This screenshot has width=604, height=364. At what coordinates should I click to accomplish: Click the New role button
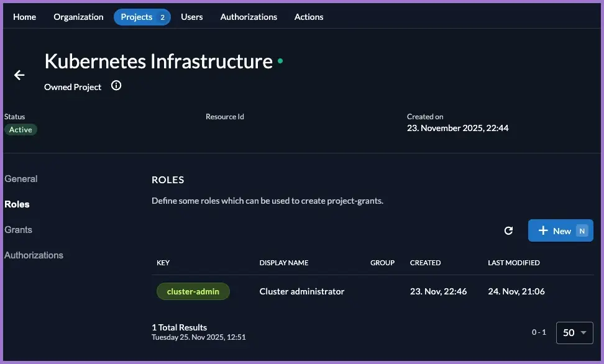pos(560,230)
